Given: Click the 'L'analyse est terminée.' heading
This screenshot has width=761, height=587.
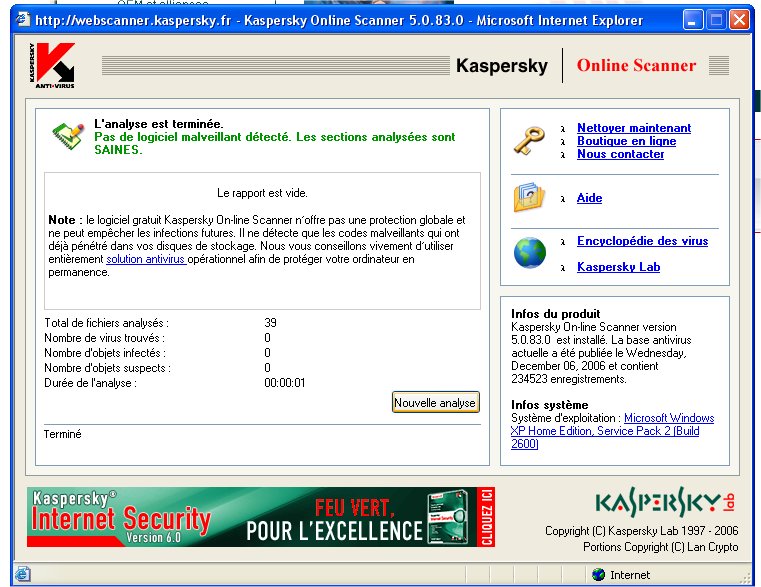Looking at the screenshot, I should coord(159,123).
